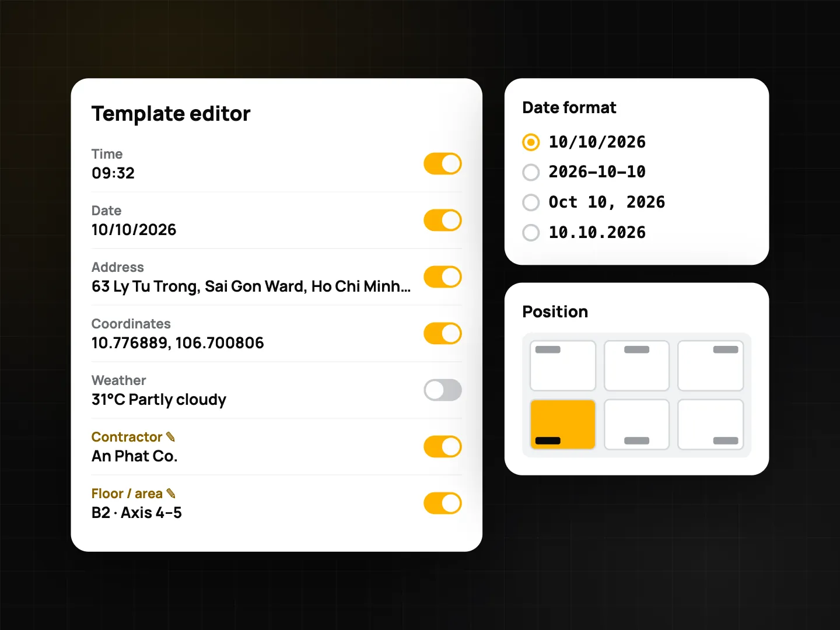This screenshot has height=630, width=840.
Task: Disable the Date toggle
Action: coord(443,220)
